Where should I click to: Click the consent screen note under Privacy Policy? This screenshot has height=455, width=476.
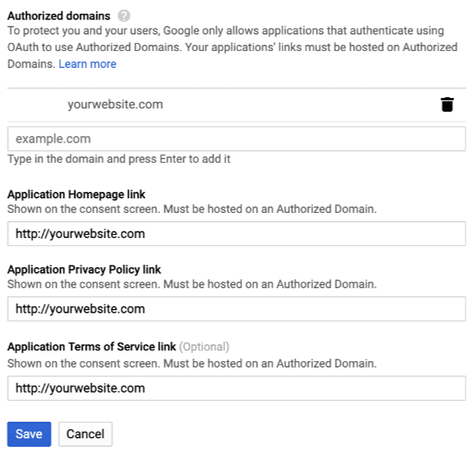click(x=192, y=284)
